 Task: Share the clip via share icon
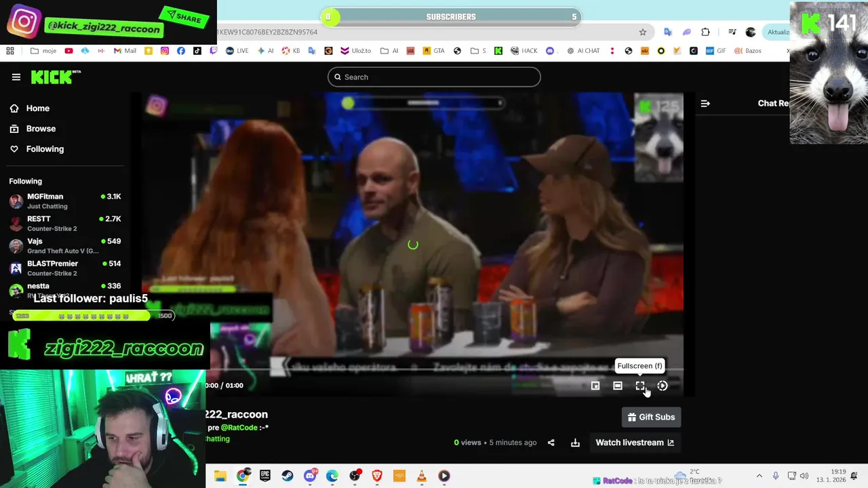point(551,443)
